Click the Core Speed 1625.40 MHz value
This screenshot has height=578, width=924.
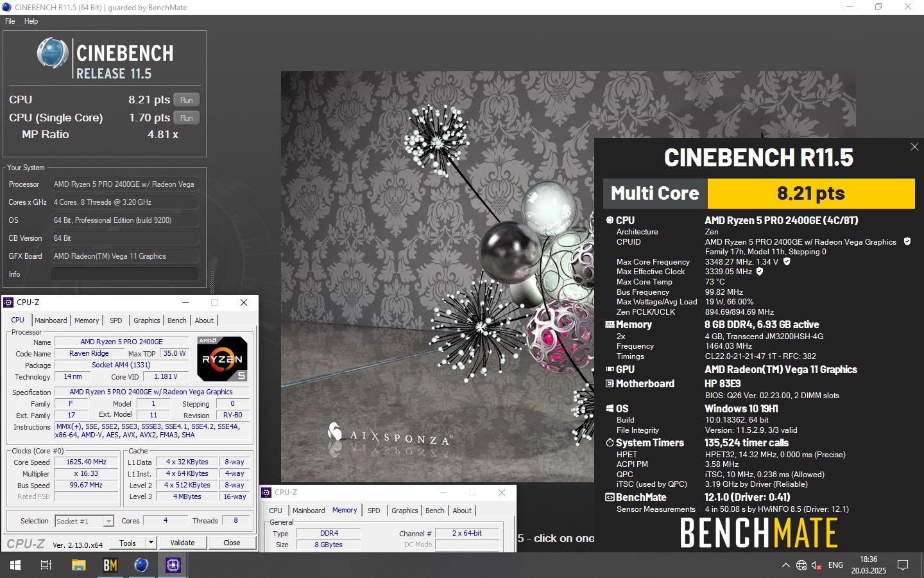87,462
